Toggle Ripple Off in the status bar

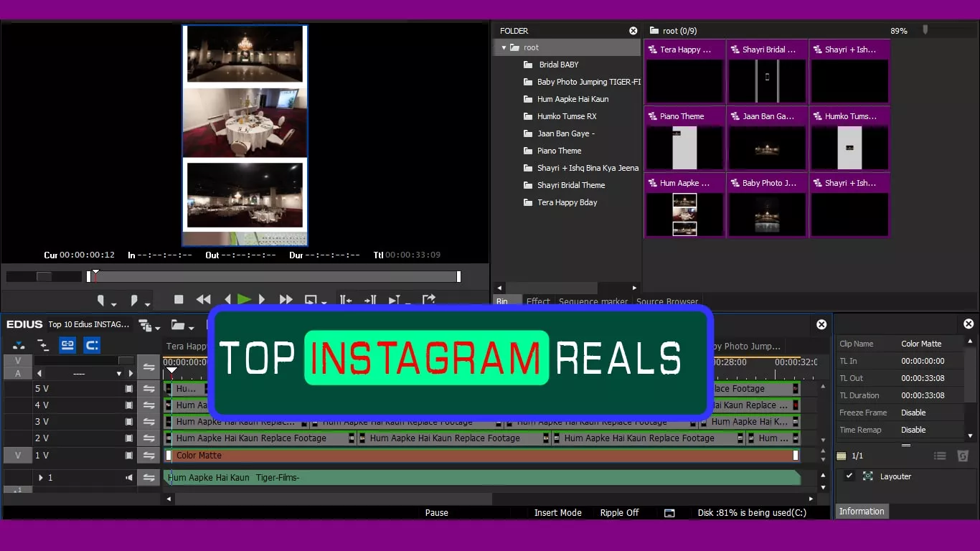tap(619, 513)
